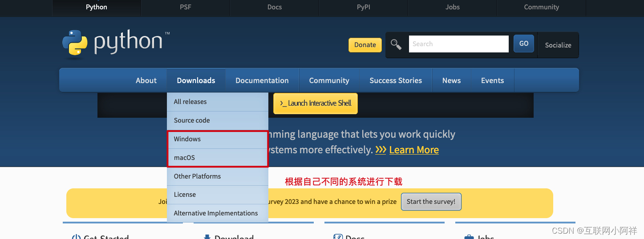Image resolution: width=644 pixels, height=239 pixels.
Task: Open the News navigation menu
Action: 451,80
